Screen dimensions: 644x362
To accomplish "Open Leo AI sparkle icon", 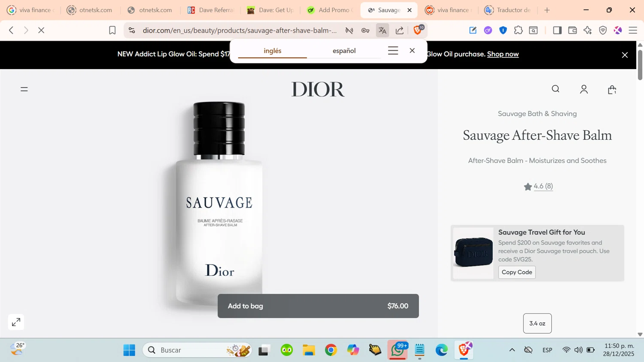I will click(x=588, y=30).
